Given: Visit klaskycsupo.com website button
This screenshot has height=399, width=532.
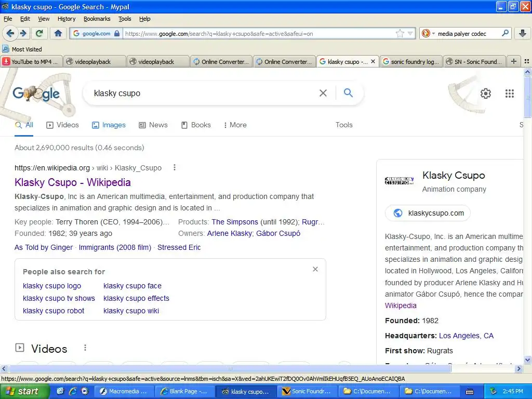Looking at the screenshot, I should click(428, 213).
